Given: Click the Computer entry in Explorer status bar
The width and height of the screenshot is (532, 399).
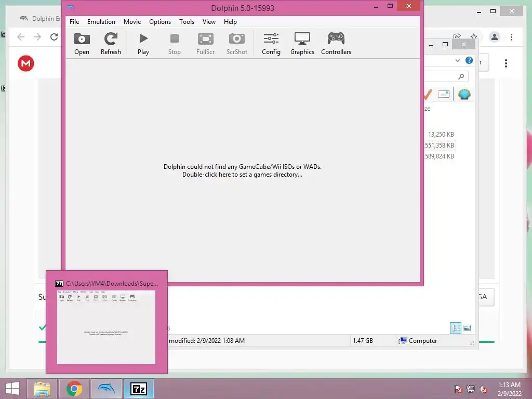Looking at the screenshot, I should point(418,341).
